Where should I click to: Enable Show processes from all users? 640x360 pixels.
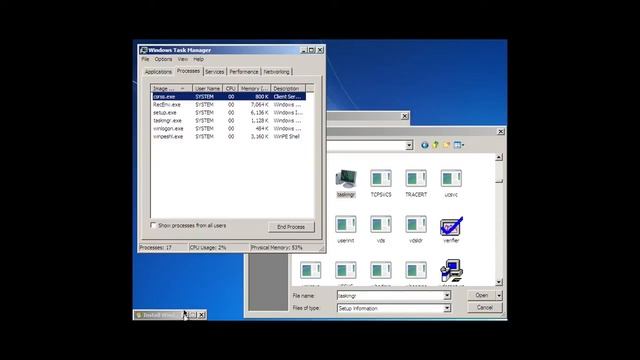153,225
